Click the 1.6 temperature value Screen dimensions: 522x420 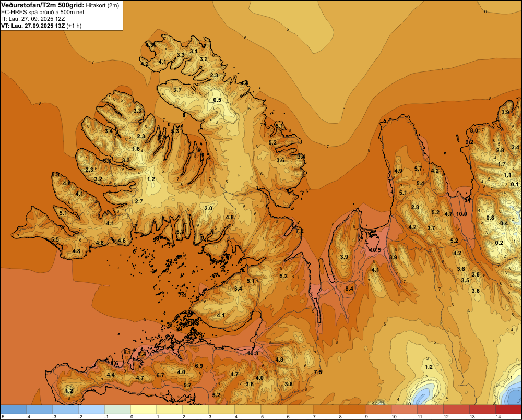click(x=136, y=149)
